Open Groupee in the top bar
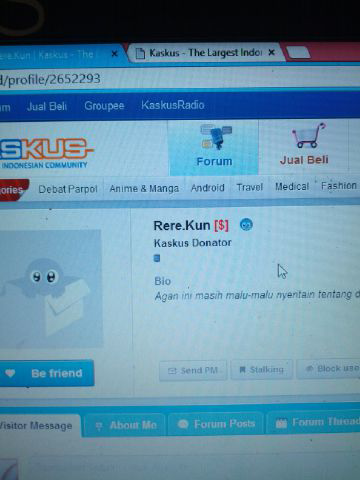The height and width of the screenshot is (480, 360). [104, 106]
